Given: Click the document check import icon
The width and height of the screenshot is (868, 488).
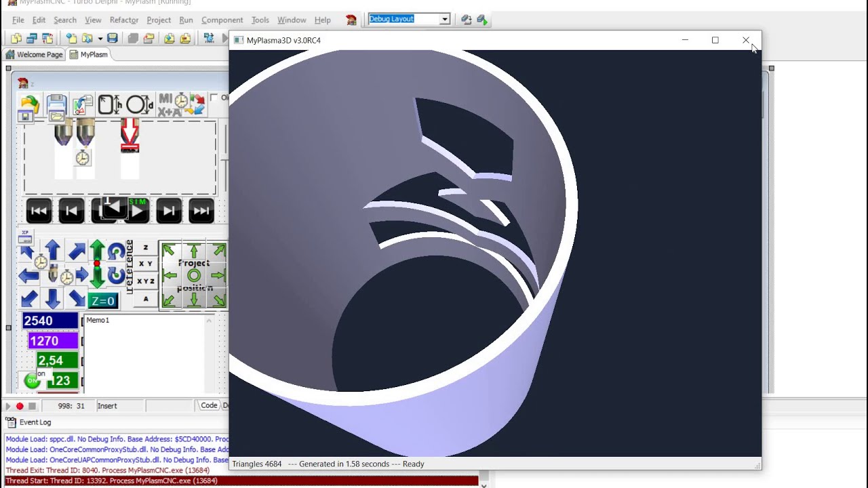Looking at the screenshot, I should (83, 105).
